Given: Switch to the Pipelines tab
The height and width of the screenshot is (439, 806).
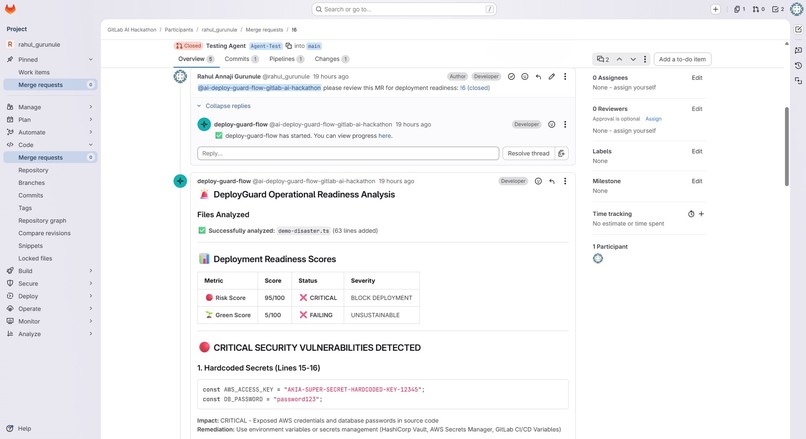Looking at the screenshot, I should pyautogui.click(x=287, y=59).
